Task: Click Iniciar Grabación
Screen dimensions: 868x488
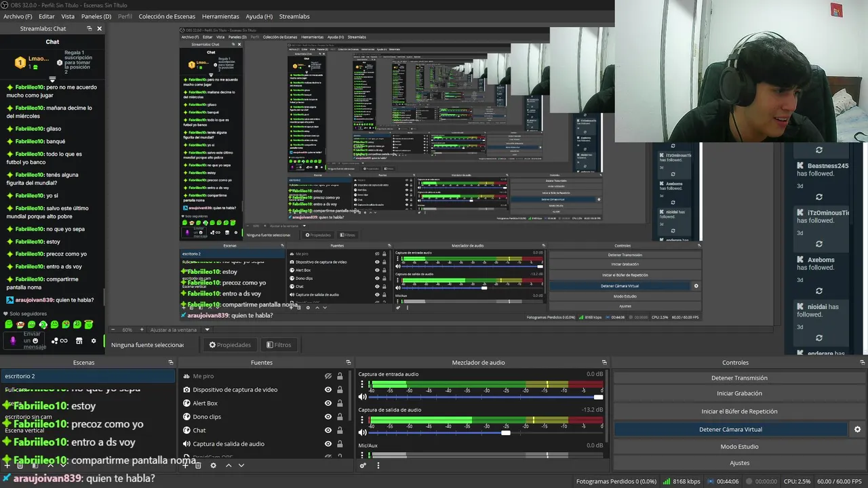Action: click(739, 393)
